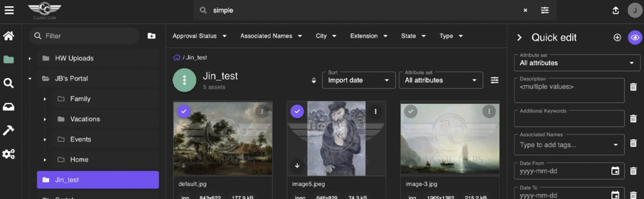
Task: Select the HW Uploads folder
Action: [x=98, y=58]
